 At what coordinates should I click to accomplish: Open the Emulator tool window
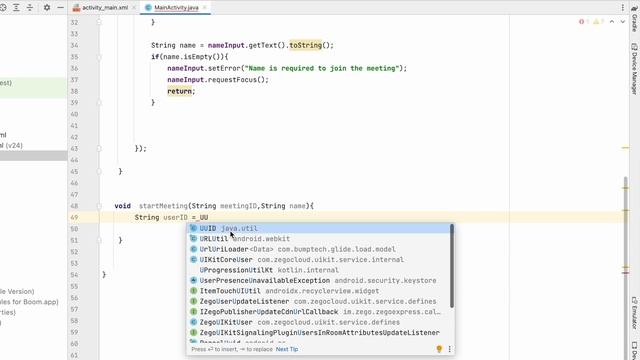(x=635, y=313)
